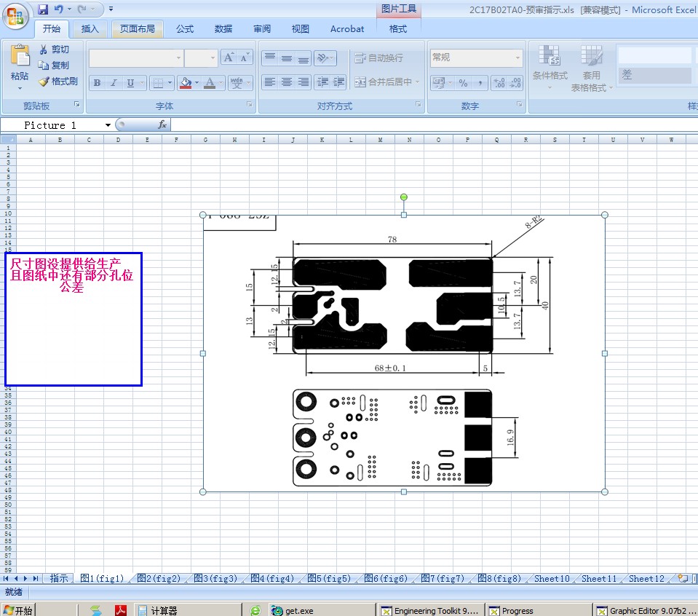Decrease the indent level

322,82
